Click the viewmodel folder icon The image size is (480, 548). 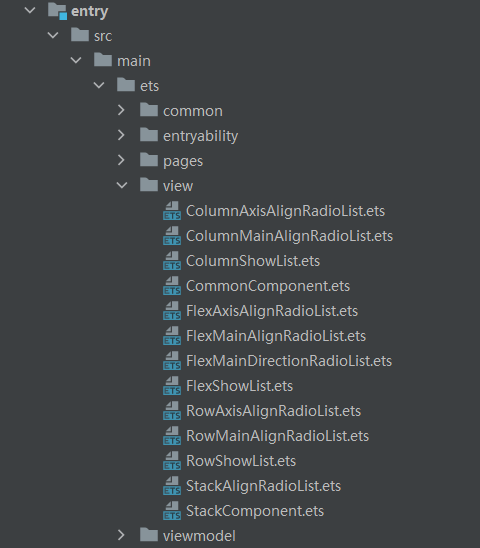coord(149,535)
